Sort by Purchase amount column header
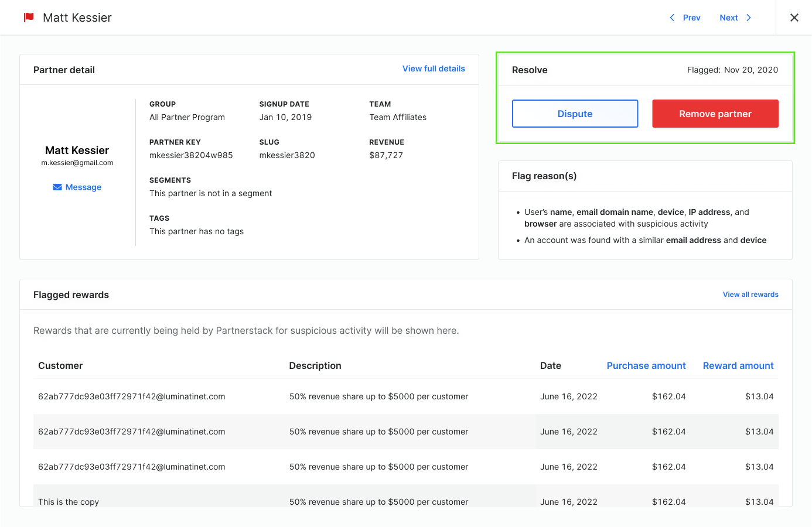This screenshot has height=527, width=812. 646,365
